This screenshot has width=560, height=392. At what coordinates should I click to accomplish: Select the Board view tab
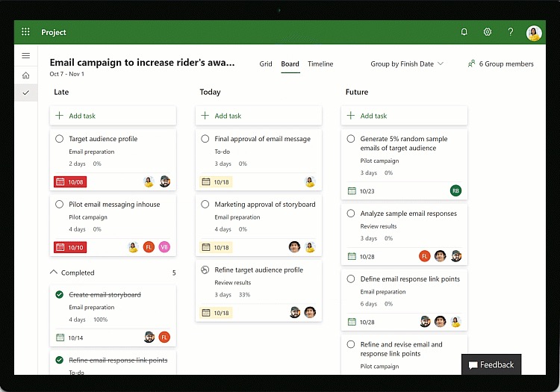click(x=290, y=64)
